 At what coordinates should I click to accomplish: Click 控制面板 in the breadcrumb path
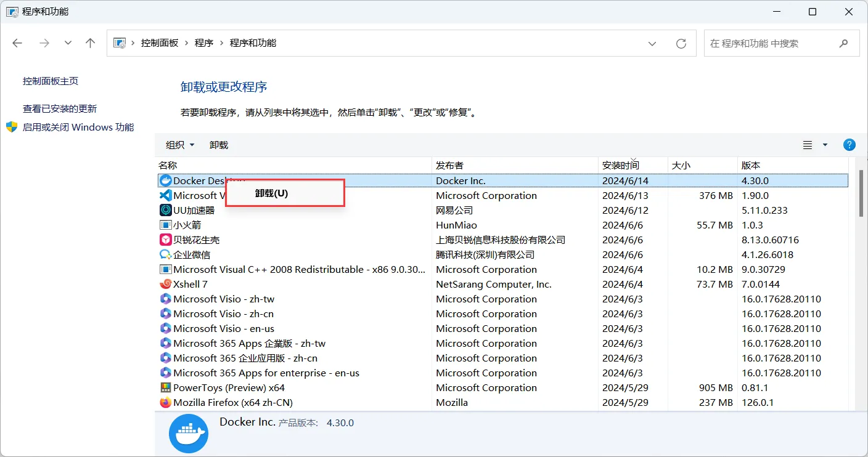pos(160,43)
